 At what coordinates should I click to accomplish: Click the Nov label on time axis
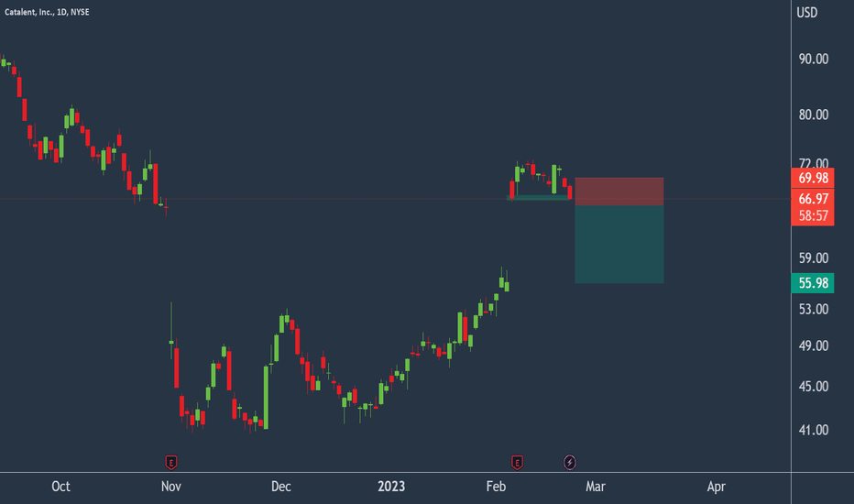click(x=171, y=487)
